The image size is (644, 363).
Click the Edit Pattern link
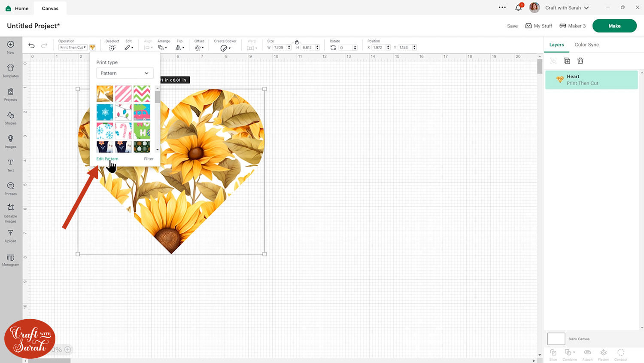(107, 159)
